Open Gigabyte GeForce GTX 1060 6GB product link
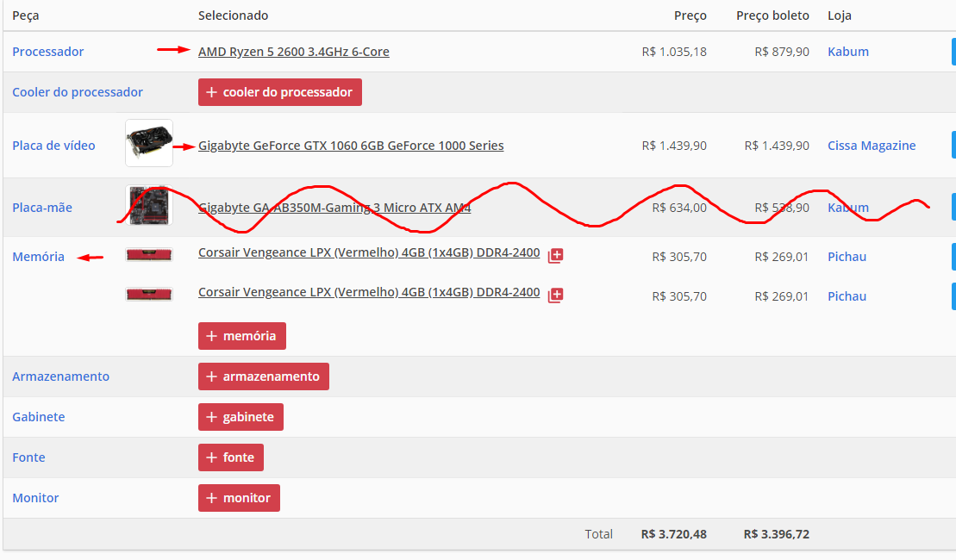The height and width of the screenshot is (560, 956). coord(351,146)
